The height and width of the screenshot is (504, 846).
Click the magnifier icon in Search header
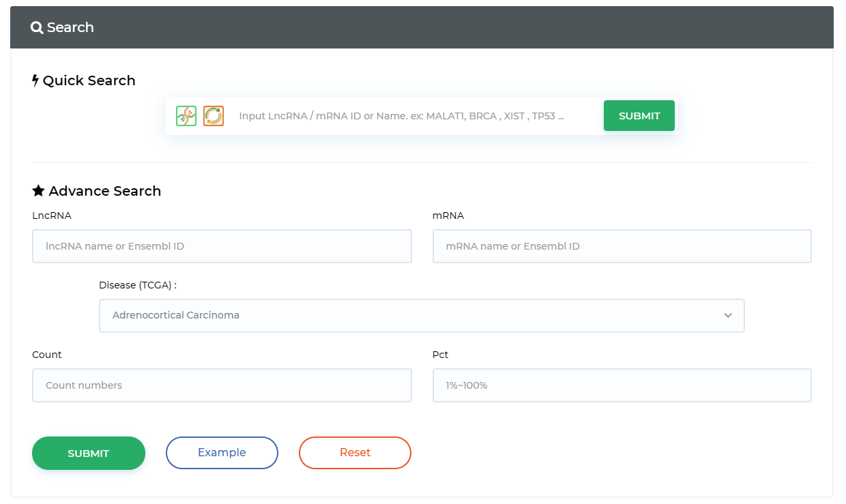pyautogui.click(x=37, y=28)
